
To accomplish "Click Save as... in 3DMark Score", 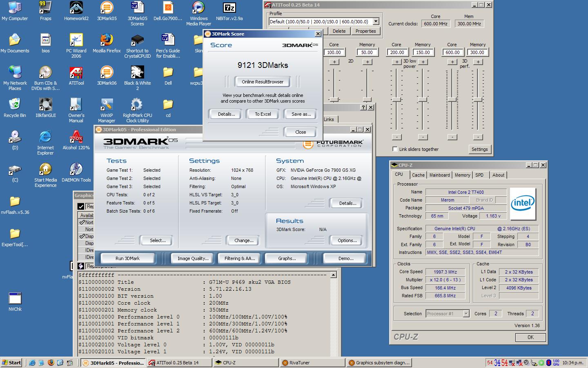I will 301,114.
